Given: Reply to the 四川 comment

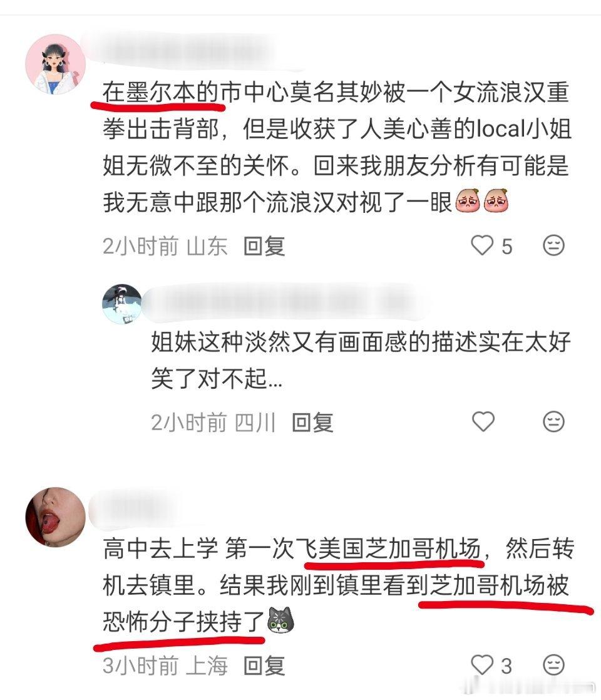Looking at the screenshot, I should 312,423.
